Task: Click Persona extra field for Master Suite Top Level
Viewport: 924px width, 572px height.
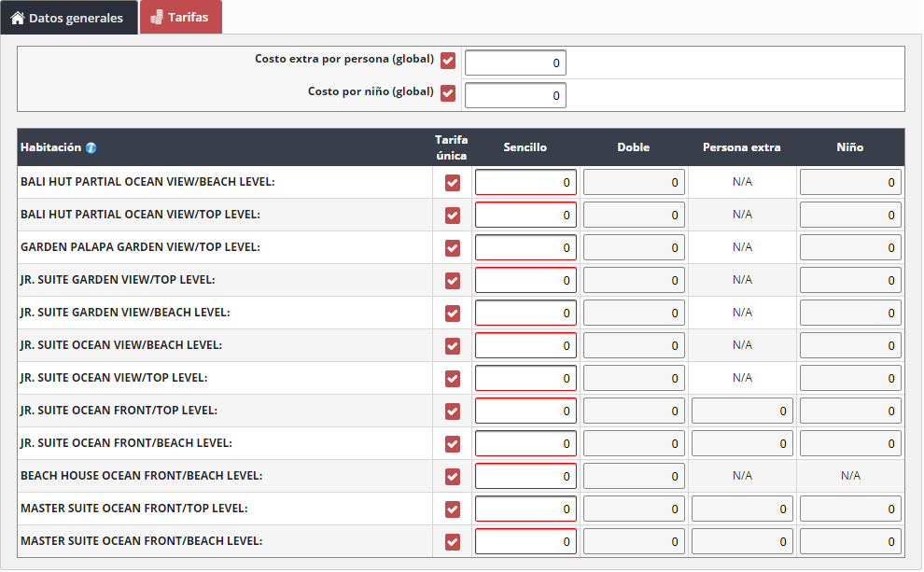Action: click(743, 509)
